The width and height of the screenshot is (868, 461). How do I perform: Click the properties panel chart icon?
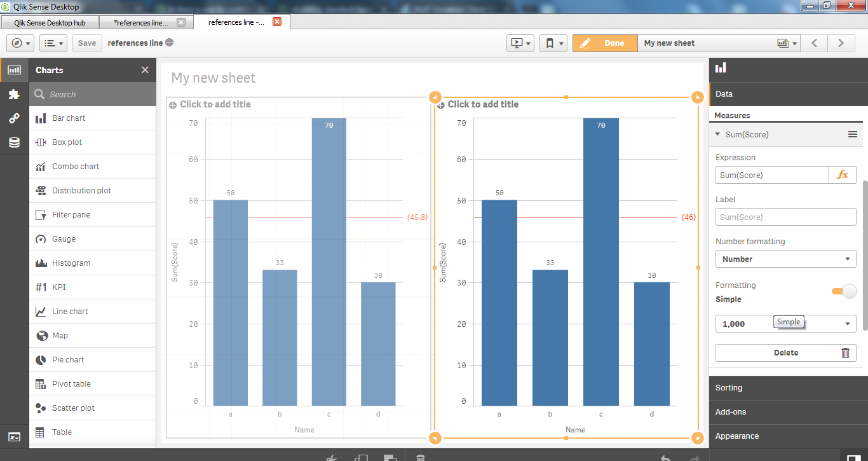(x=721, y=68)
